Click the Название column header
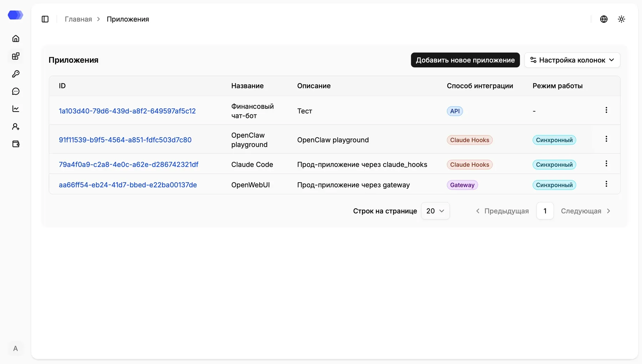642x364 pixels. click(247, 86)
